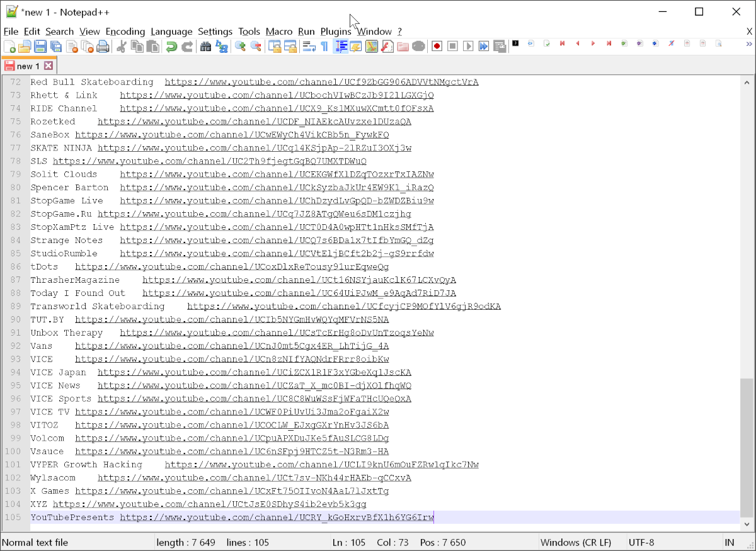756x551 pixels.
Task: Paste using the clipboard icon
Action: point(152,46)
